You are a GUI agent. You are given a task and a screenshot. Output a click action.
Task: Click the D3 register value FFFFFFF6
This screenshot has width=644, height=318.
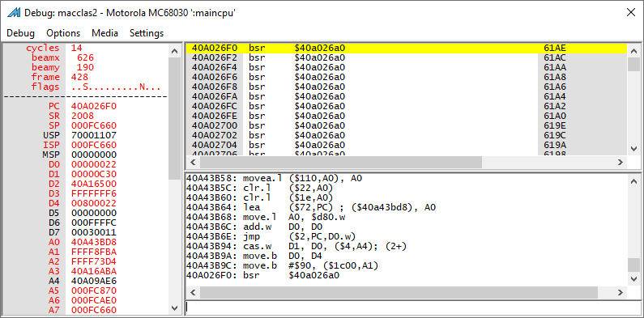click(94, 193)
